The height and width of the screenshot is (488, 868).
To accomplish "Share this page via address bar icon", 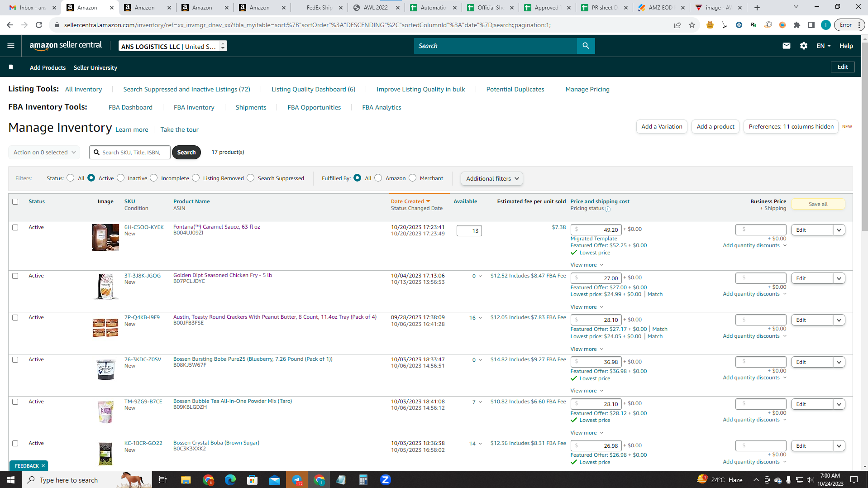I will tap(677, 25).
